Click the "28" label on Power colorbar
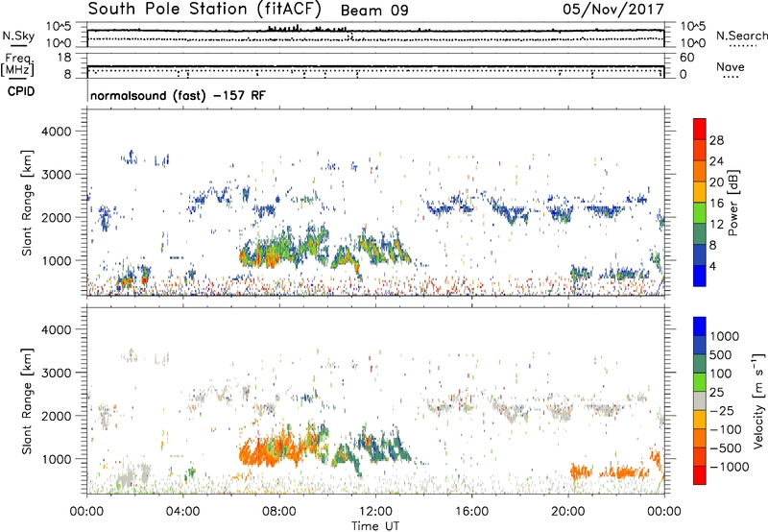Screen dimensions: 768x532 tap(716, 140)
